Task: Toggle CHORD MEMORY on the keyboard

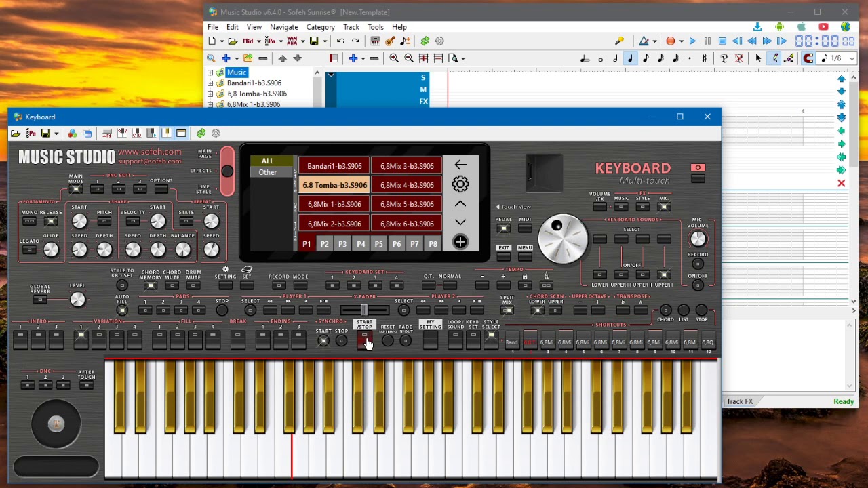Action: tap(151, 285)
